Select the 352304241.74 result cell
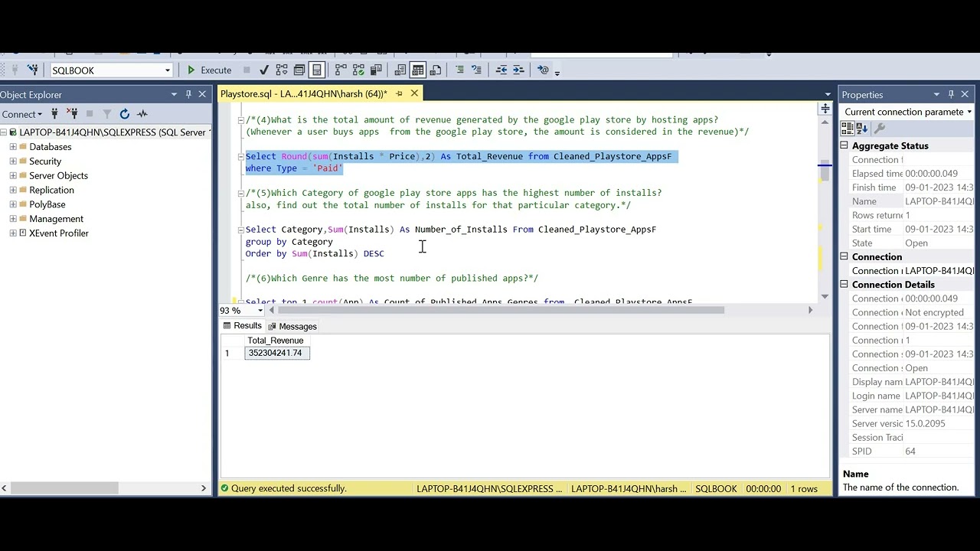Screen dimensions: 980x551 point(277,353)
